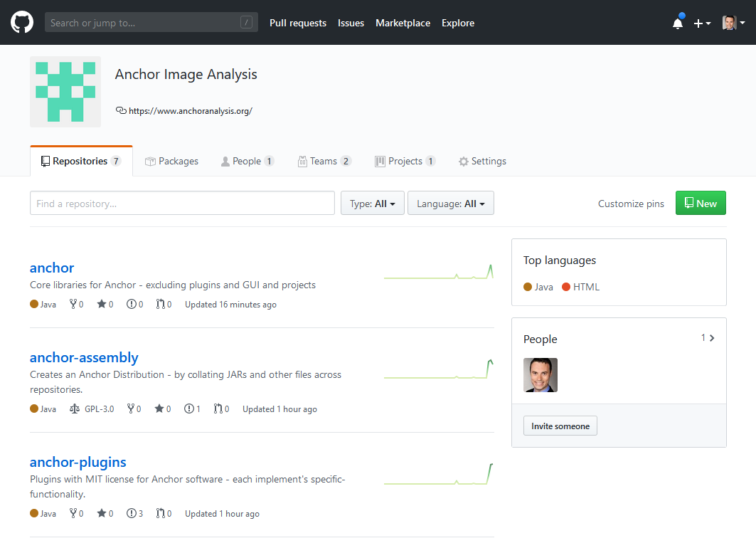Viewport: 756px width, 548px height.
Task: Focus the Find a repository field
Action: [182, 203]
